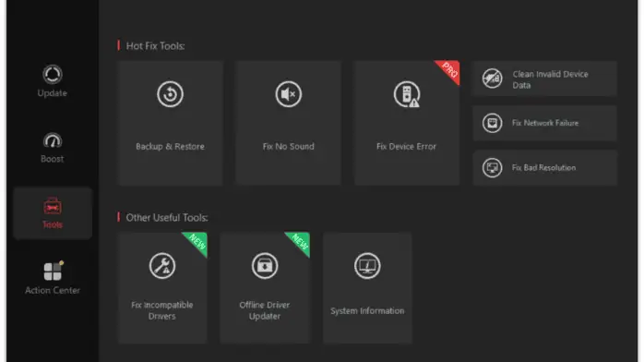
Task: Open System Information label
Action: pos(367,311)
